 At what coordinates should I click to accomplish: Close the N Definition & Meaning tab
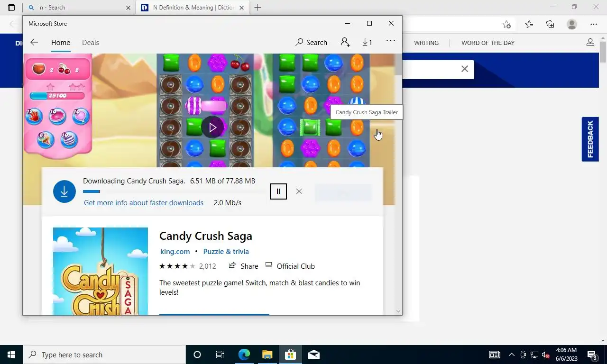click(242, 8)
